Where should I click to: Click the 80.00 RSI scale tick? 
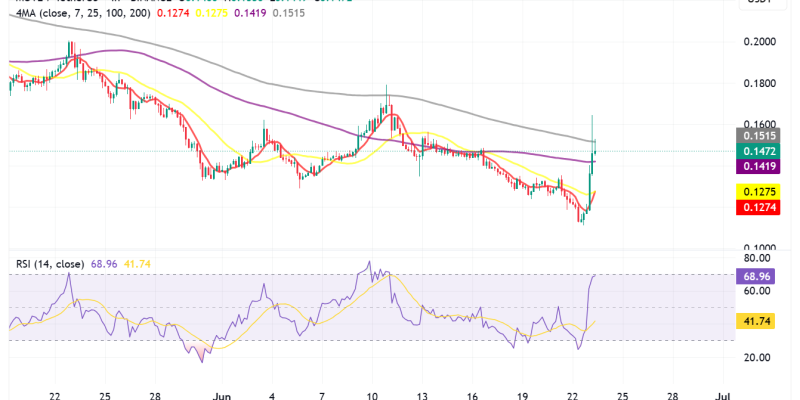click(x=757, y=258)
